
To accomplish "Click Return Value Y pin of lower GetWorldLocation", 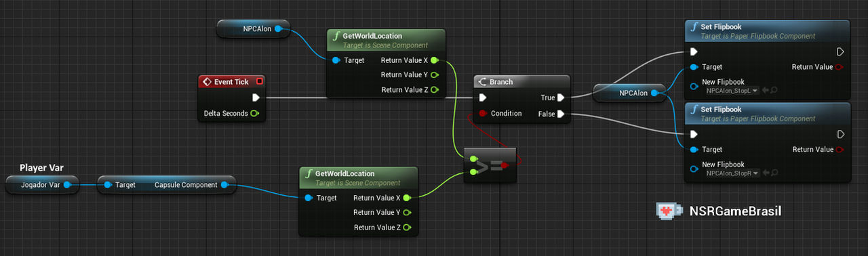I will (407, 213).
